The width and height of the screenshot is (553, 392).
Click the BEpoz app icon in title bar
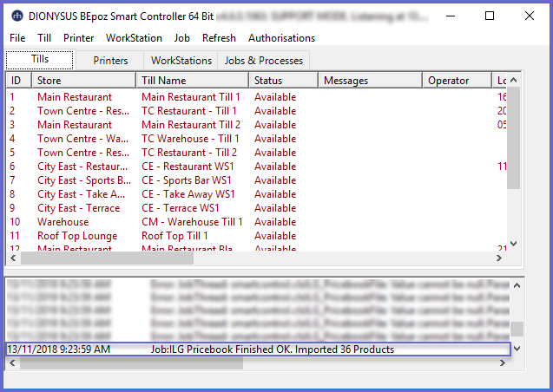coord(16,16)
